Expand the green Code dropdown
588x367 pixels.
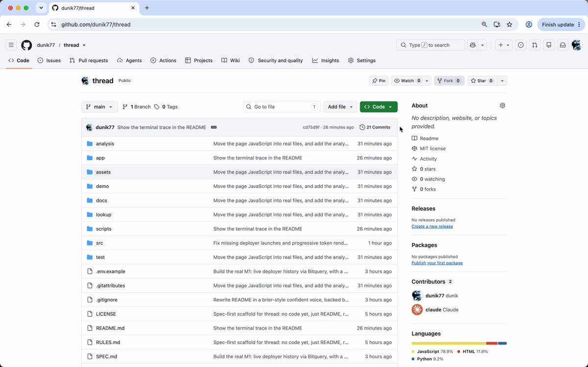click(379, 107)
